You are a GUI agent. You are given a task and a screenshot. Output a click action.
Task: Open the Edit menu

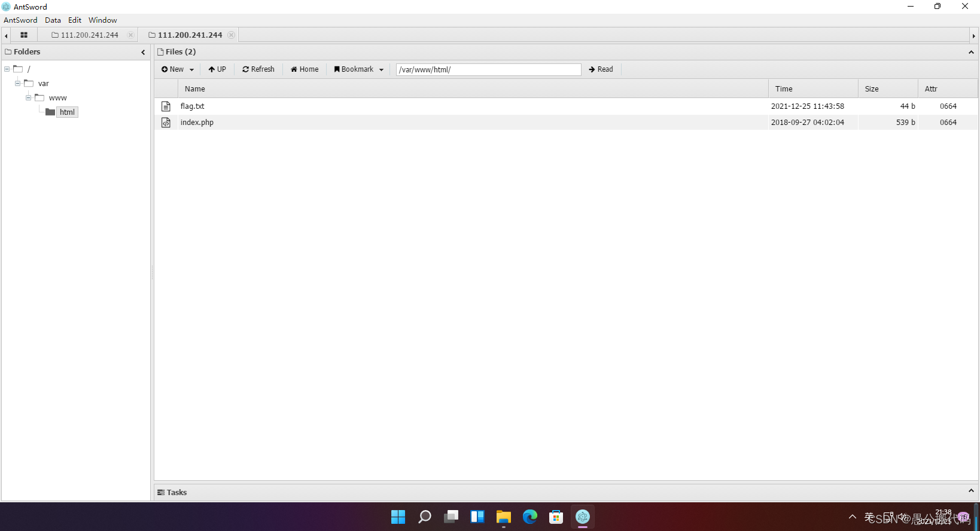pos(75,20)
